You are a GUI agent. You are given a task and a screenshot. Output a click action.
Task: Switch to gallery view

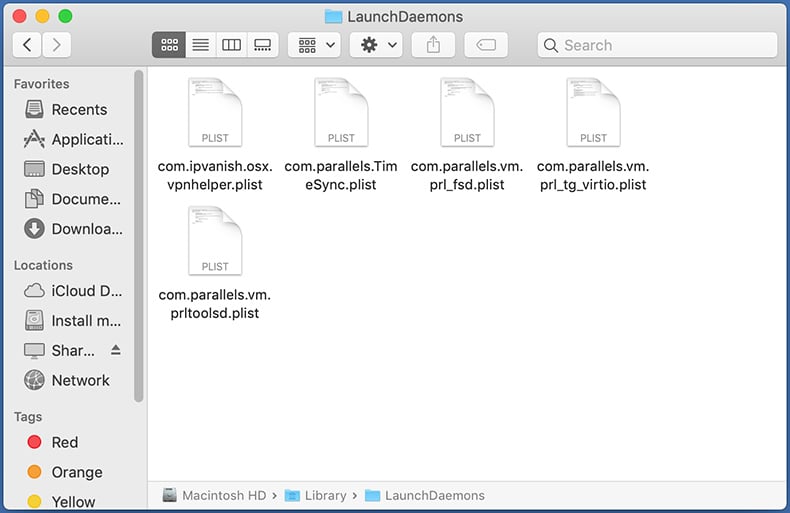(x=262, y=45)
